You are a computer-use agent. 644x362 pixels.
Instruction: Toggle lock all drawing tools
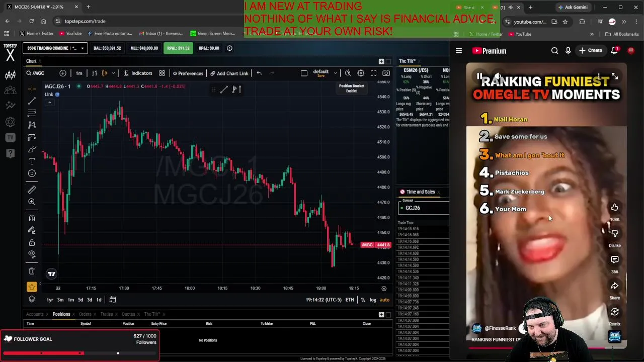pos(32,242)
